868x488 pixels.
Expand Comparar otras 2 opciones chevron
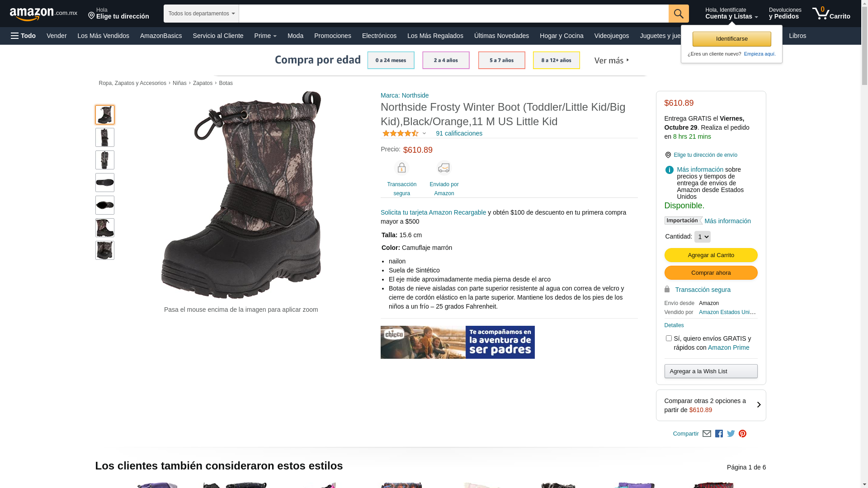click(x=759, y=405)
